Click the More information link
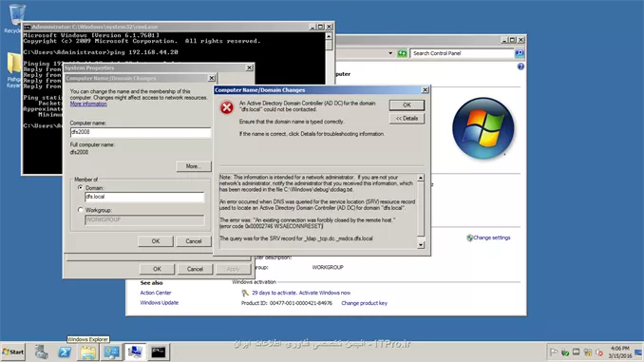The height and width of the screenshot is (362, 644). click(x=88, y=104)
